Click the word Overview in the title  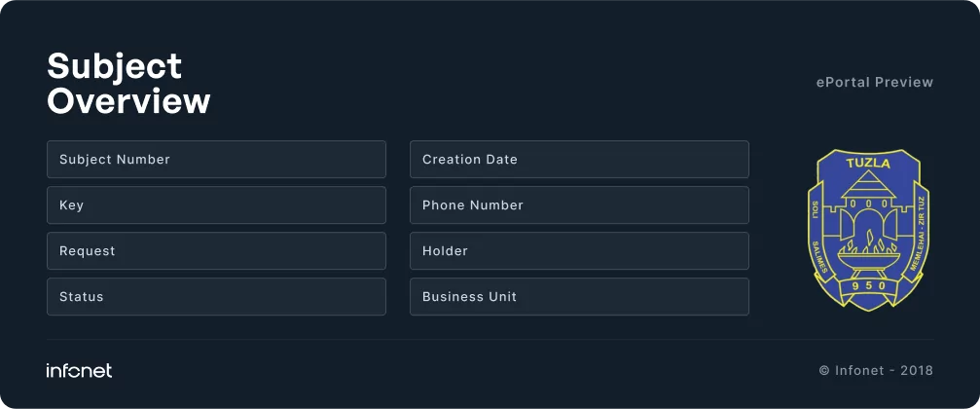pos(128,101)
